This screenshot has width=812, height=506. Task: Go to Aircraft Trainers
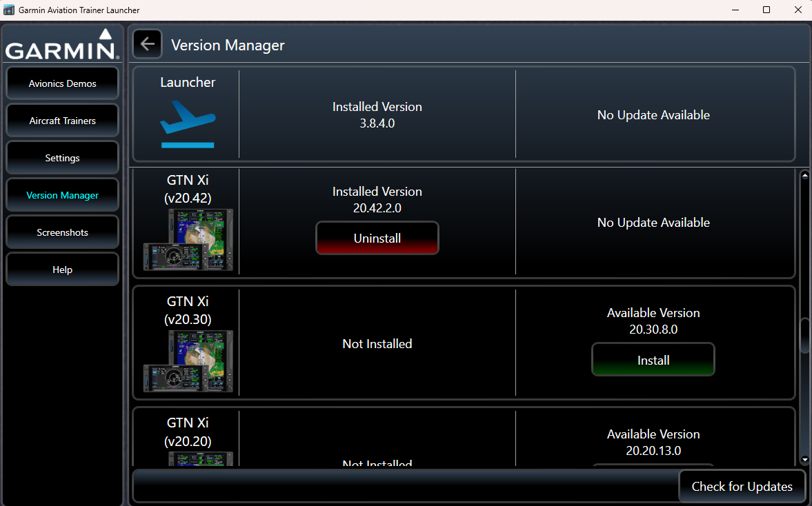point(62,121)
